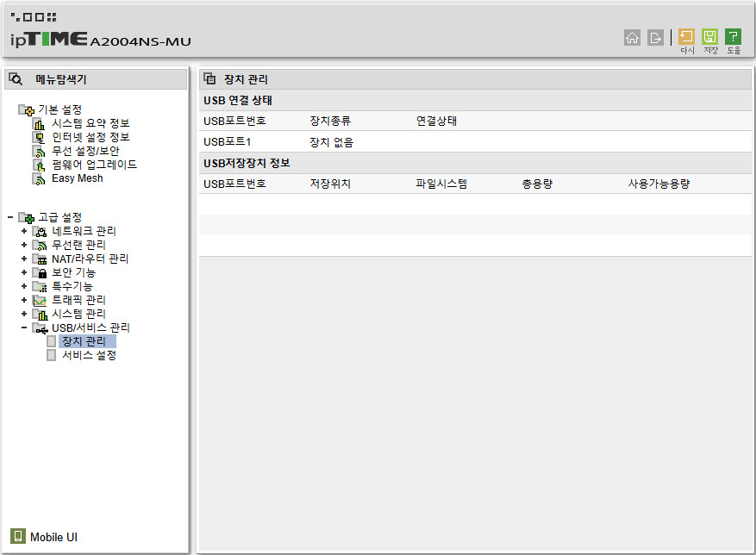756x555 pixels.
Task: Click the 시스템 요약 정보 chart icon
Action: tap(39, 124)
